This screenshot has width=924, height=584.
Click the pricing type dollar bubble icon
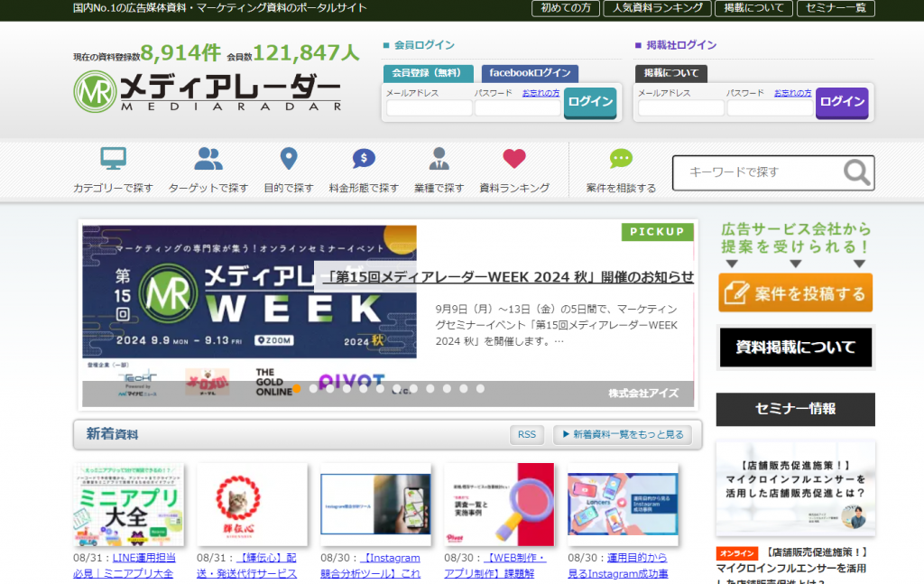coord(364,160)
